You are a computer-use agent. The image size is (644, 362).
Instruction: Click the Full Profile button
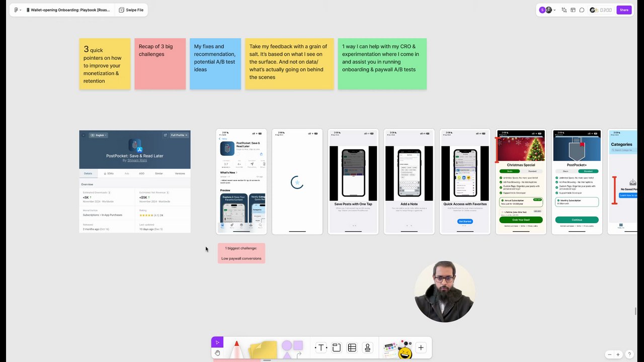point(179,135)
